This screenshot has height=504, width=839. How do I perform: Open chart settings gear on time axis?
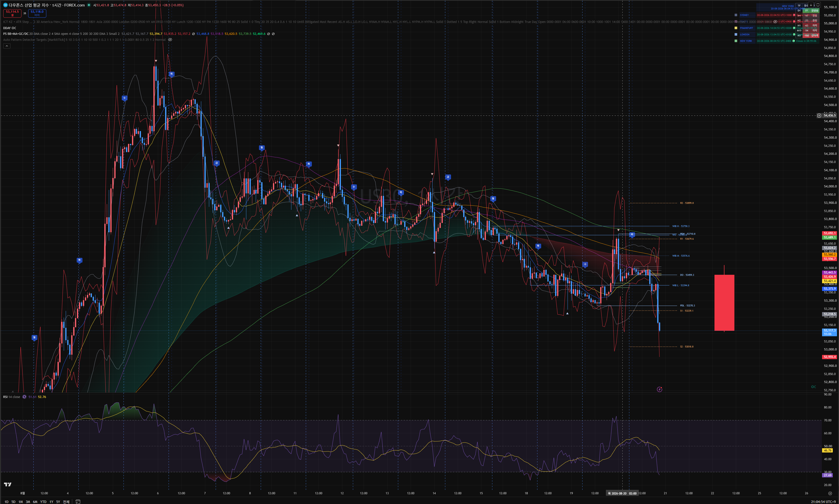coord(830,493)
